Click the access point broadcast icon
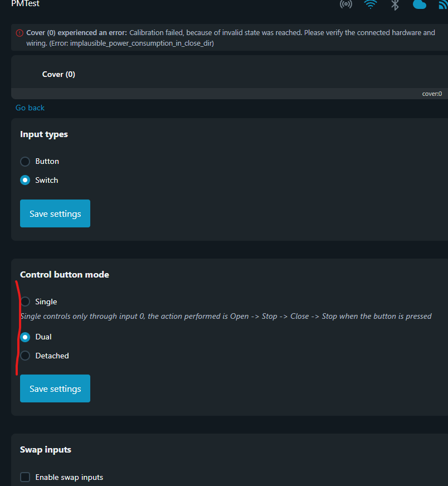This screenshot has height=486, width=448. [346, 4]
